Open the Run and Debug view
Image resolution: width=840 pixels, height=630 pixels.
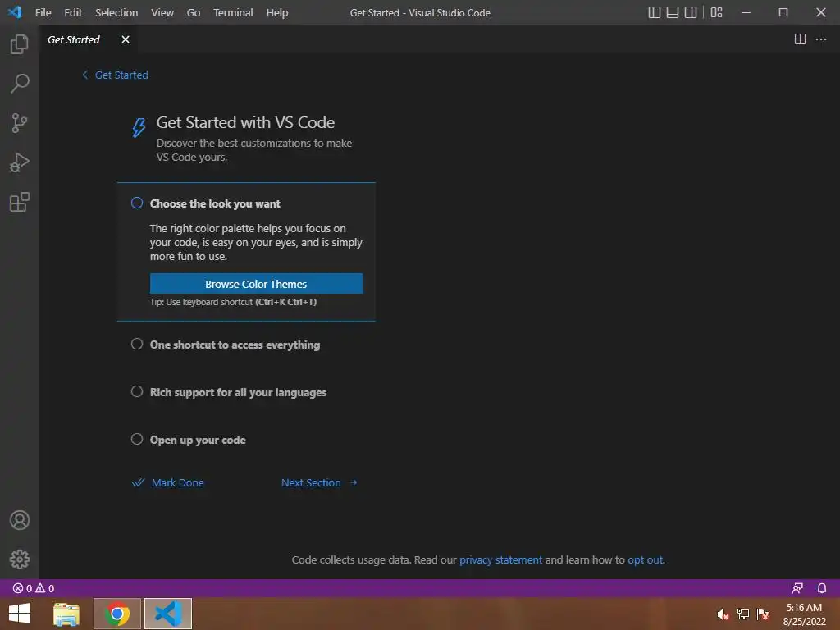pyautogui.click(x=20, y=162)
